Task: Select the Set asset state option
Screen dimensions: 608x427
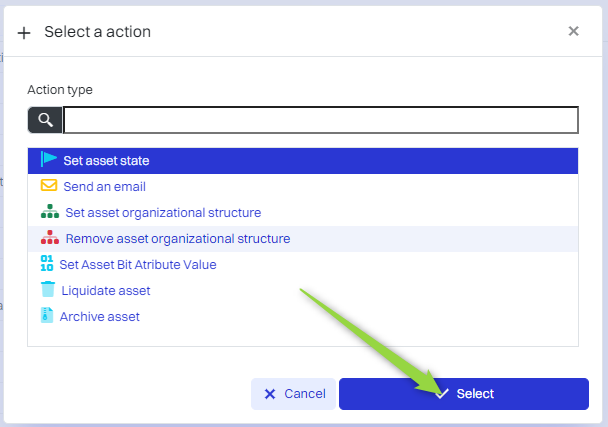Action: tap(107, 160)
